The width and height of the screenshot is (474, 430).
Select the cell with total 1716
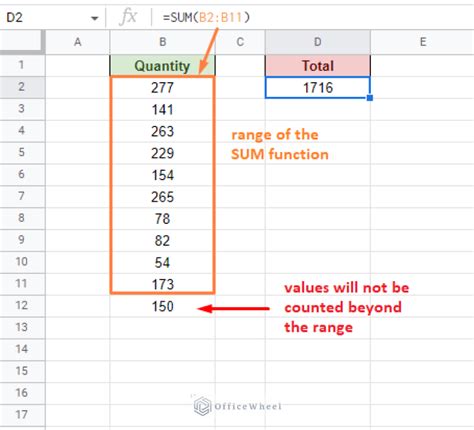(x=318, y=88)
